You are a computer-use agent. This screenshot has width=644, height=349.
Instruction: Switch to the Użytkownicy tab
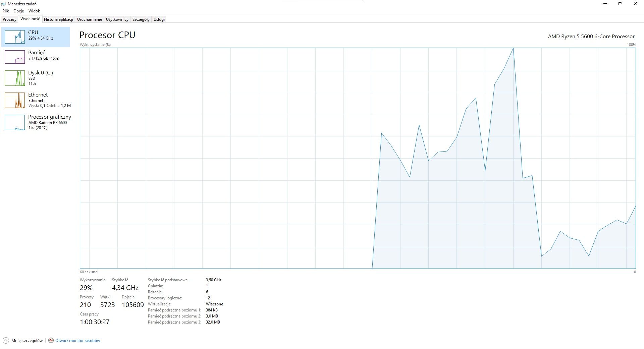[x=117, y=19]
